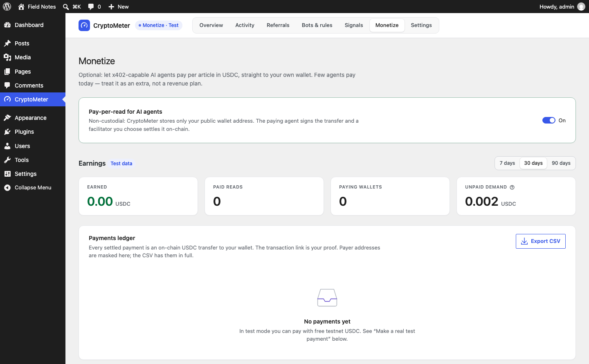The height and width of the screenshot is (364, 589).
Task: Click the PAYING WALLETS card value
Action: point(343,201)
